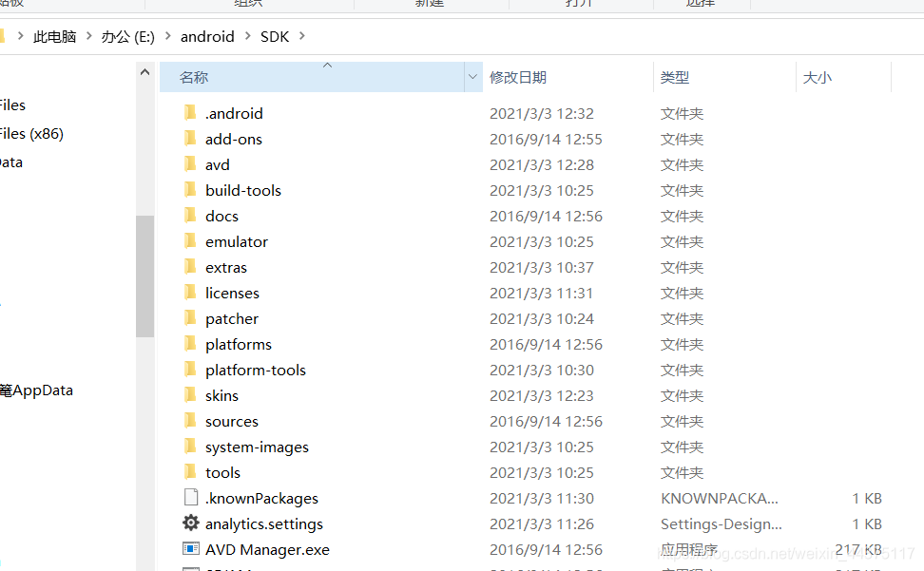Click the Settings-Design... type cell
Image resolution: width=924 pixels, height=571 pixels.
click(x=722, y=523)
